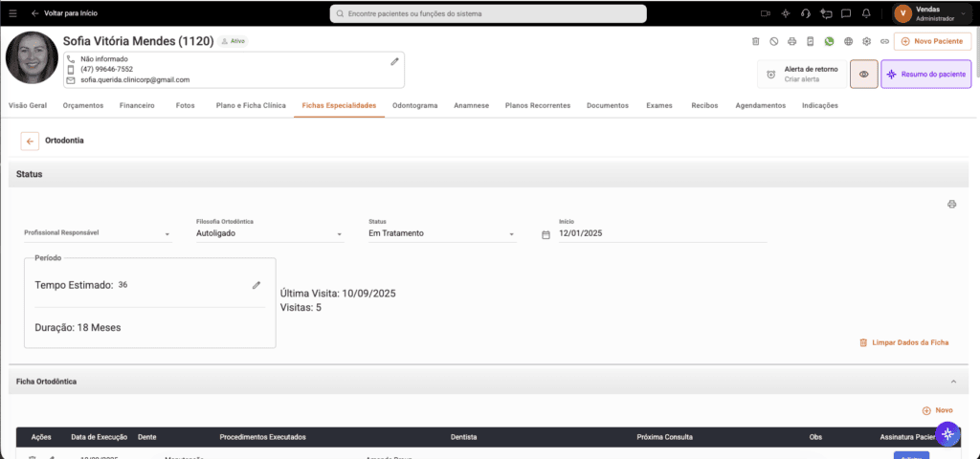Edit patient contact info pencil icon
This screenshot has height=459, width=980.
394,61
